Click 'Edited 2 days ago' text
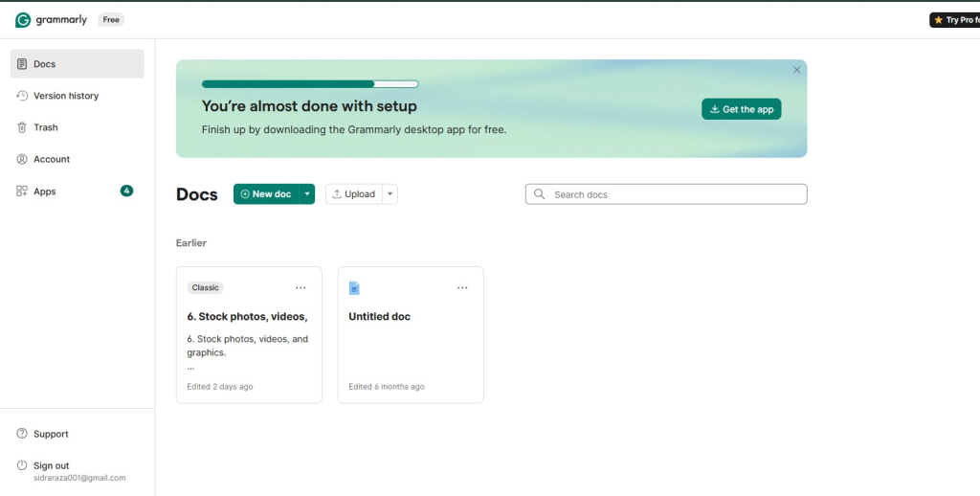980x496 pixels. click(x=220, y=387)
